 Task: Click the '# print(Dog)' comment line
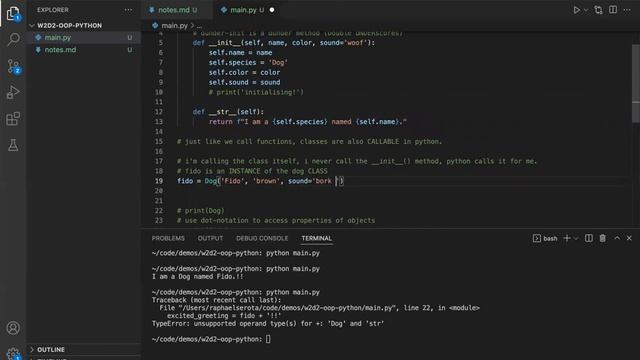[201, 211]
